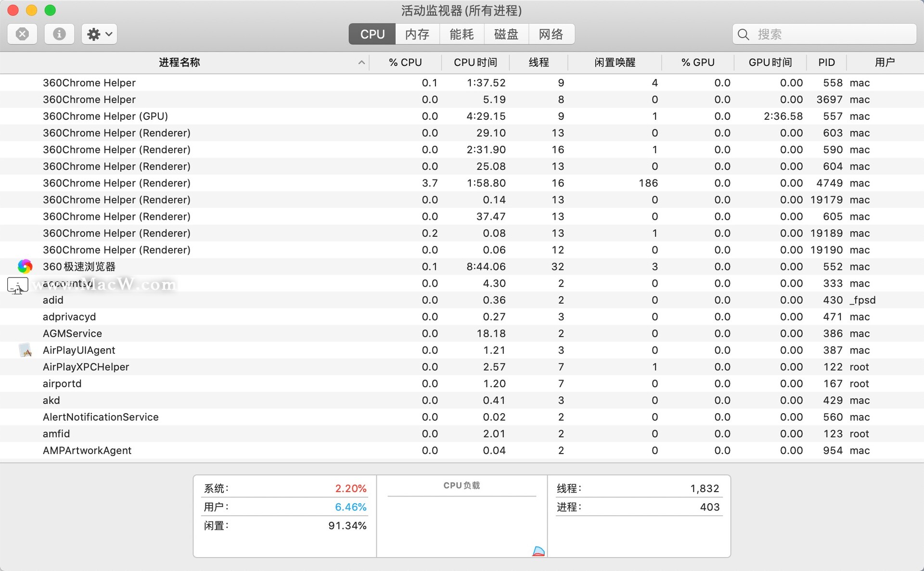Click the CPU tab to view usage

(x=372, y=34)
